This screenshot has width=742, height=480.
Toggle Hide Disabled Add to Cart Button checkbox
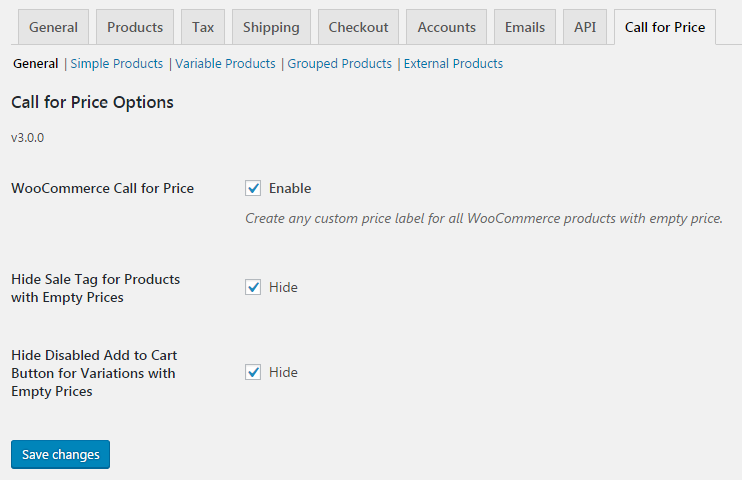[253, 372]
